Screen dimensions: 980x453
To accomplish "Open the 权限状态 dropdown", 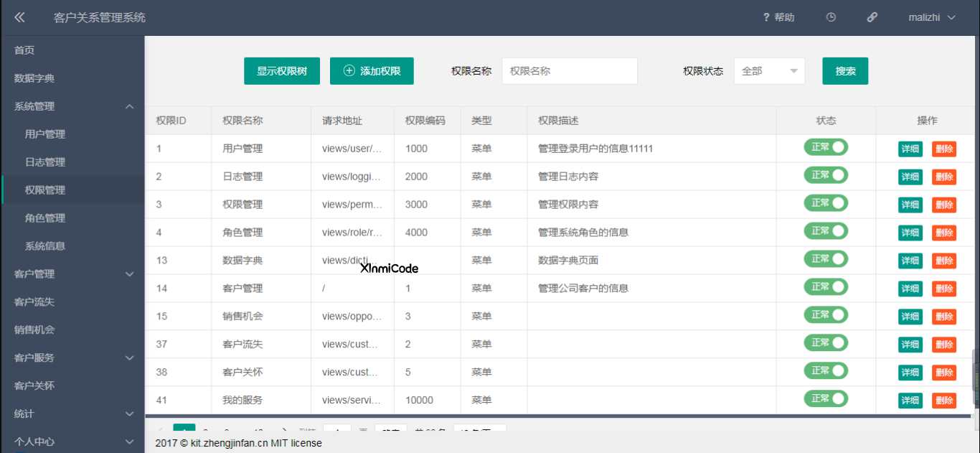I will click(769, 71).
